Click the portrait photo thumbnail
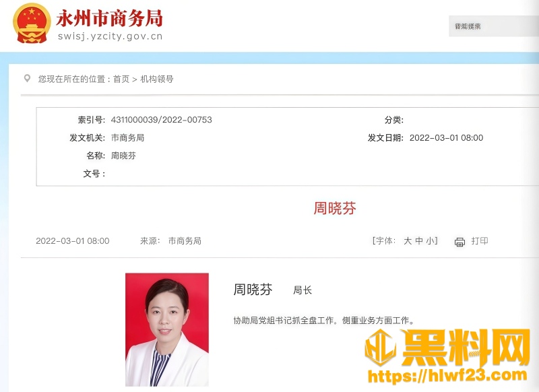The image size is (539, 392). coord(167,329)
